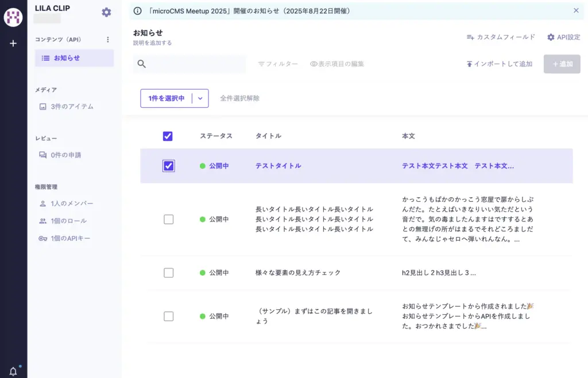Click the plus icon to add service

(x=13, y=44)
